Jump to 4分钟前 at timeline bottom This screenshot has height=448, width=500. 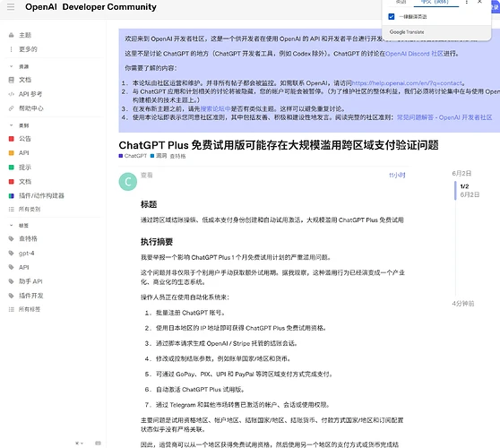coord(462,304)
